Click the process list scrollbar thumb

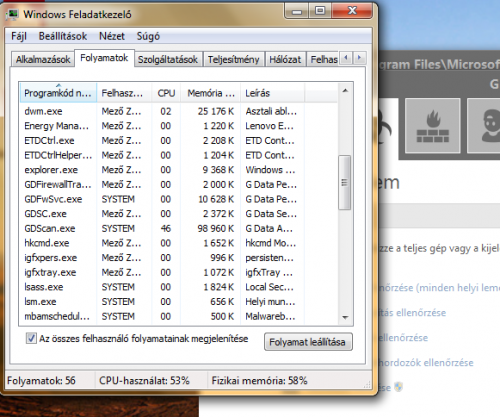point(344,182)
